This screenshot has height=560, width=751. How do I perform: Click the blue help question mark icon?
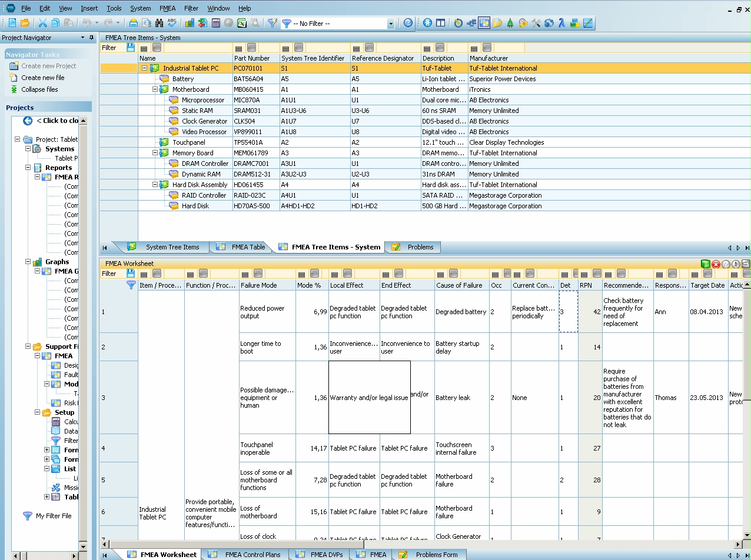[x=408, y=23]
